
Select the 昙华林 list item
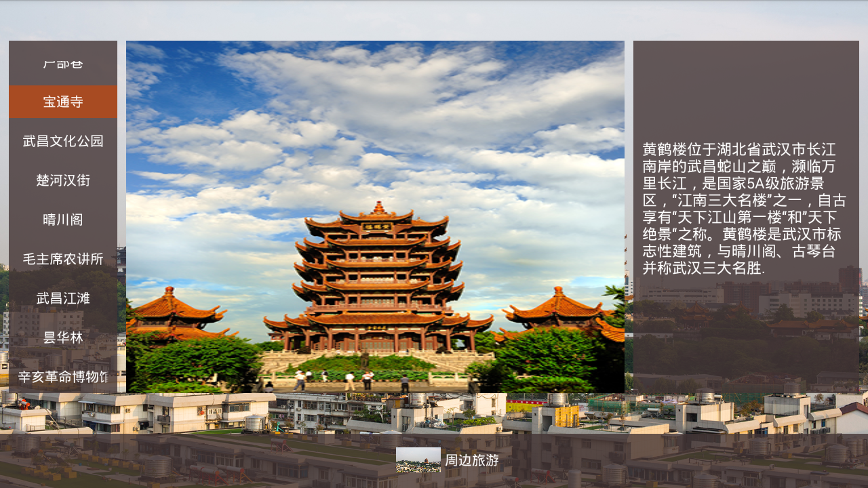coord(63,338)
